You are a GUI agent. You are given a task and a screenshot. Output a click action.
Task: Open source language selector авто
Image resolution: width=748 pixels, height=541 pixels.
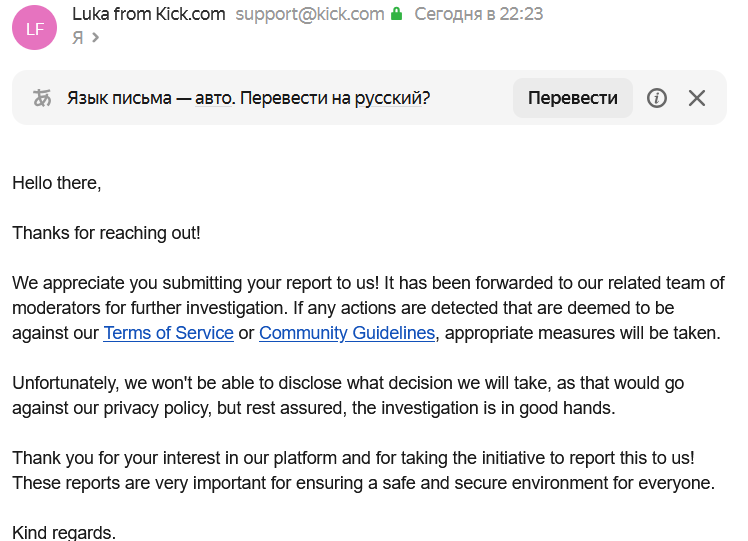214,98
